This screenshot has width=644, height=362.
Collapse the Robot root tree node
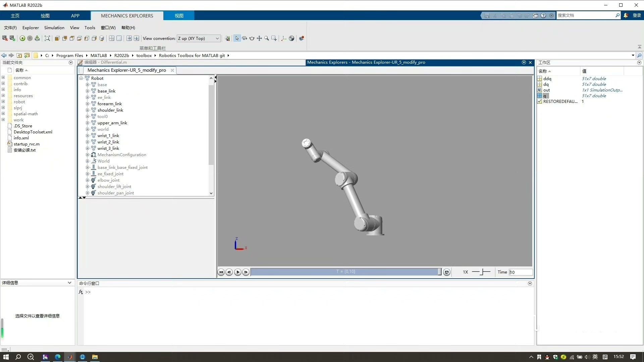coord(81,78)
